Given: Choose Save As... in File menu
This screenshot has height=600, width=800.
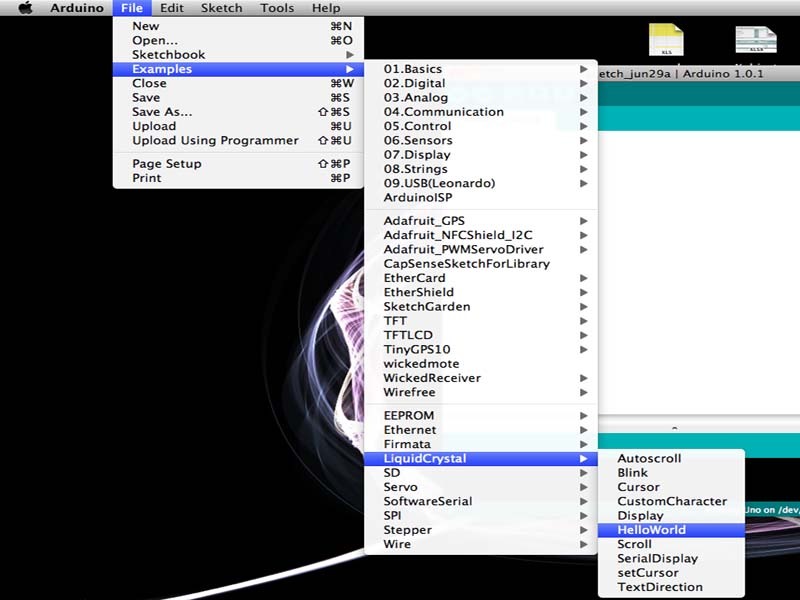Looking at the screenshot, I should click(238, 112).
